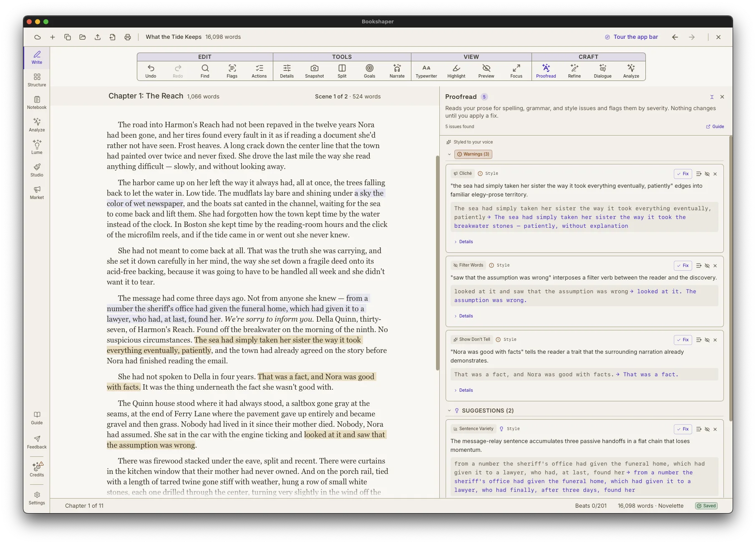
Task: Click add-to-list icon on the Cliché card
Action: pos(699,174)
